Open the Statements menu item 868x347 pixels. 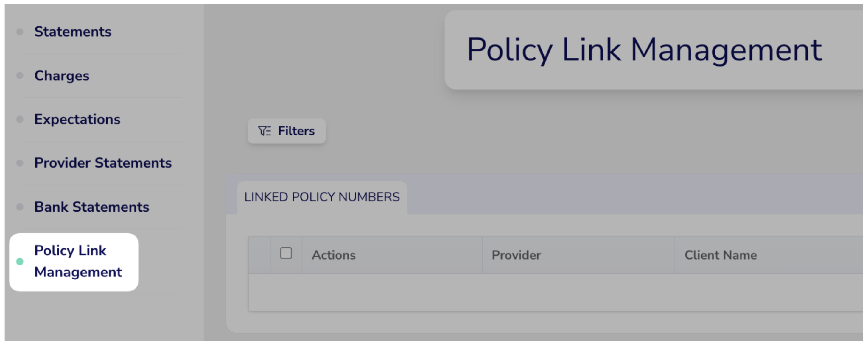pyautogui.click(x=73, y=32)
